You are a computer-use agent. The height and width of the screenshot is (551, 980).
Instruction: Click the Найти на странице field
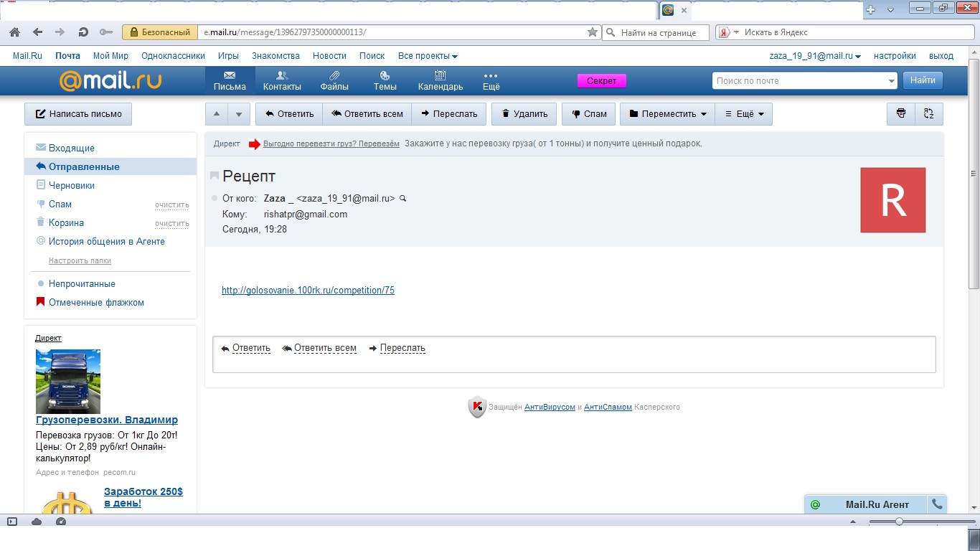point(656,32)
